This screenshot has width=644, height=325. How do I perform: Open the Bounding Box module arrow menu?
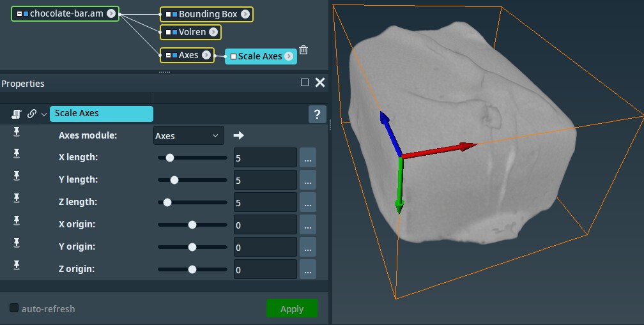[245, 14]
